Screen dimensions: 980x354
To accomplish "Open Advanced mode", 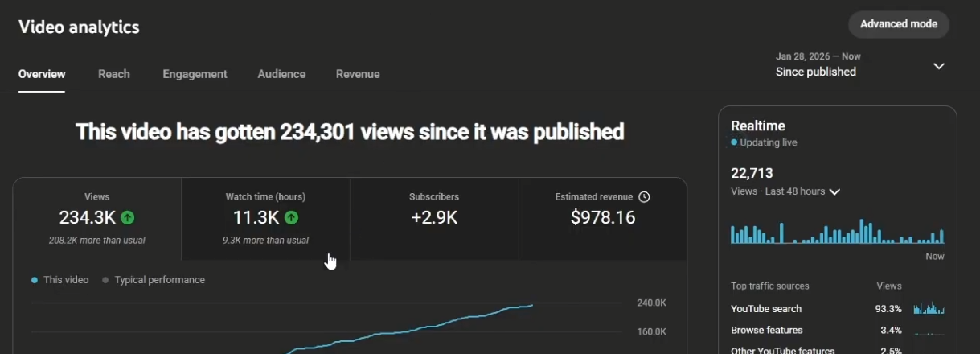I will pos(899,24).
